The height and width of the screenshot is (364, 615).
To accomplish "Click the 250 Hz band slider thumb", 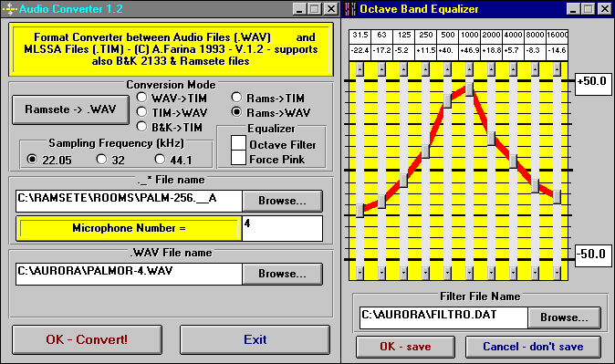I will [x=425, y=151].
